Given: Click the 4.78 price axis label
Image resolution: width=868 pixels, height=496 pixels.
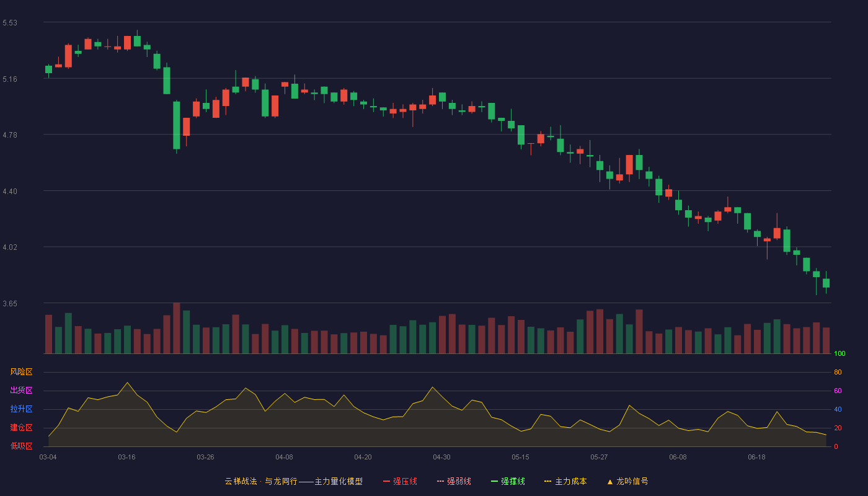Looking at the screenshot, I should (10, 135).
